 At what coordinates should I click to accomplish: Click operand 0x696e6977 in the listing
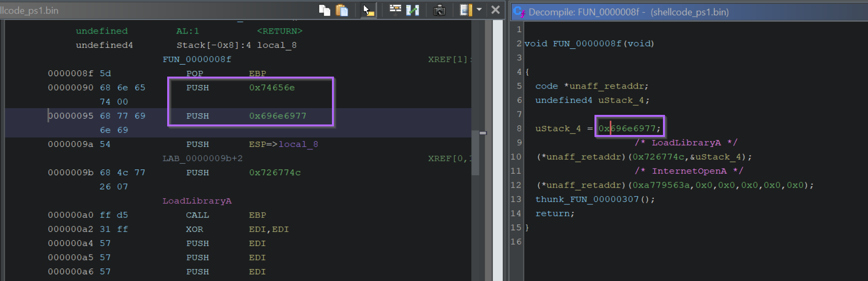(277, 116)
